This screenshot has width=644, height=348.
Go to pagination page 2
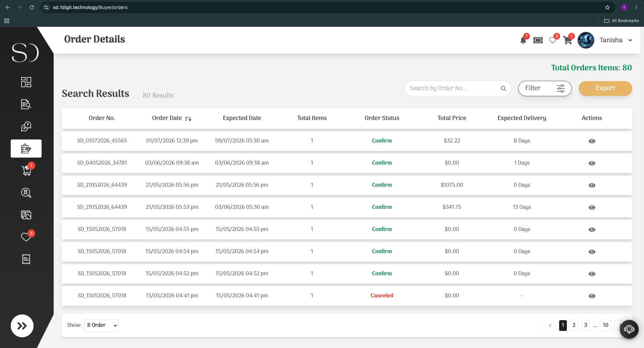point(574,325)
